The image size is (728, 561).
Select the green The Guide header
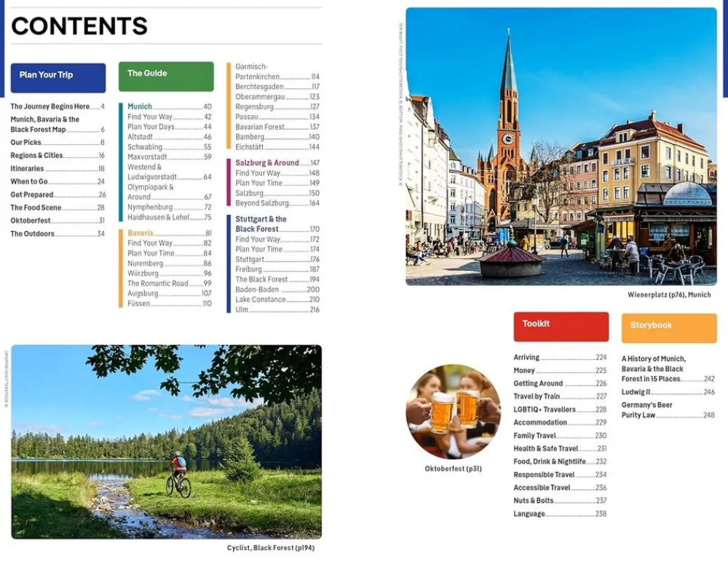pyautogui.click(x=166, y=76)
